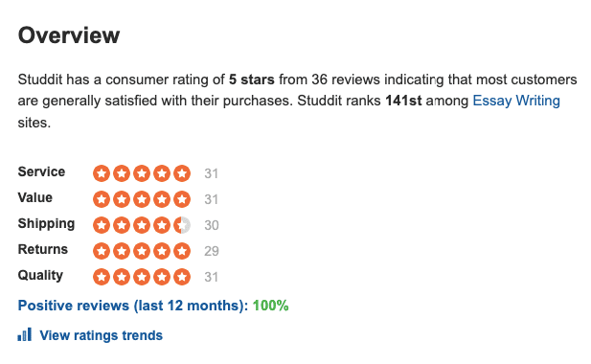Click the Value review count 31

(x=211, y=199)
